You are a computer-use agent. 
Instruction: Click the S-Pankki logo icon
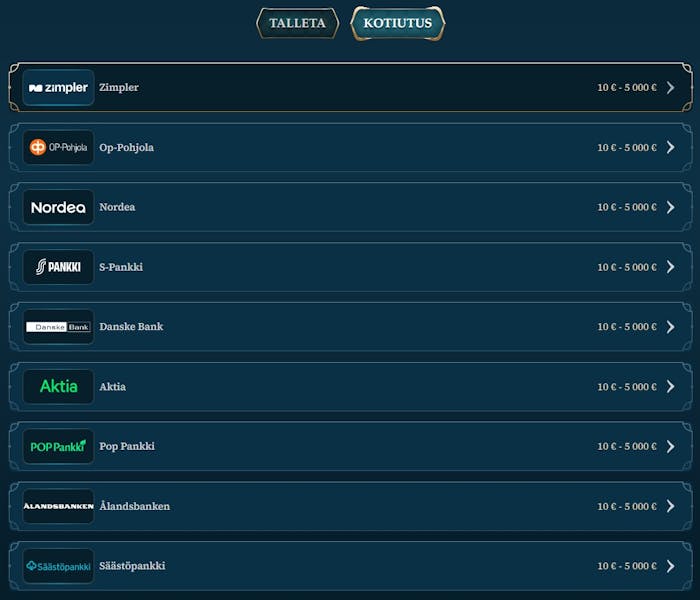coord(58,267)
